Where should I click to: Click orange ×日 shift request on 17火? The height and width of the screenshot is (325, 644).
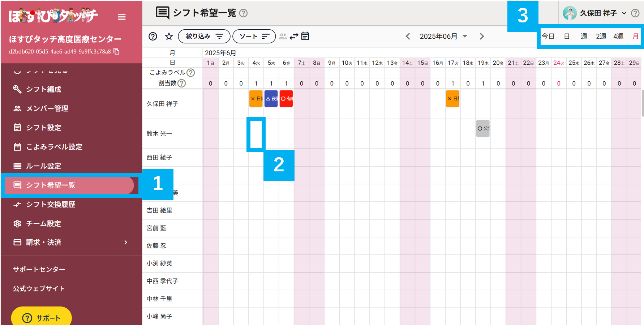pos(452,99)
